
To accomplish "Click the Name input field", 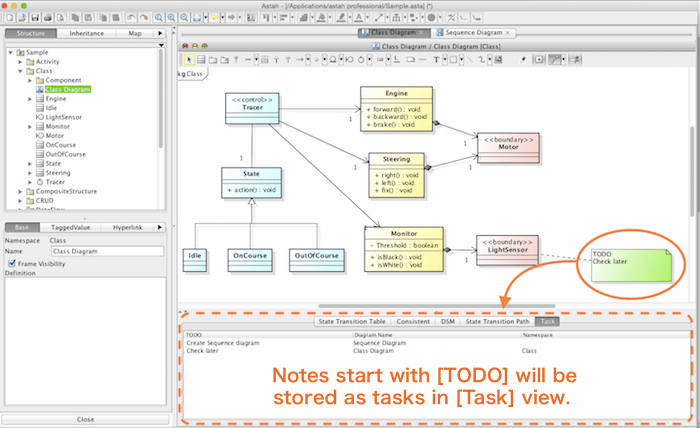I will (105, 252).
